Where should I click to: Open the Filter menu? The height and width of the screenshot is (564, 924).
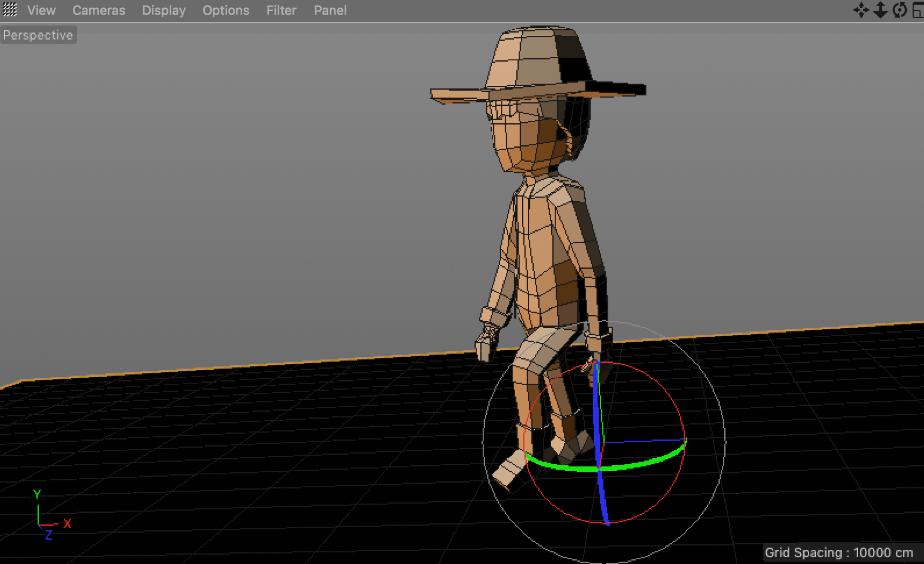pos(281,11)
